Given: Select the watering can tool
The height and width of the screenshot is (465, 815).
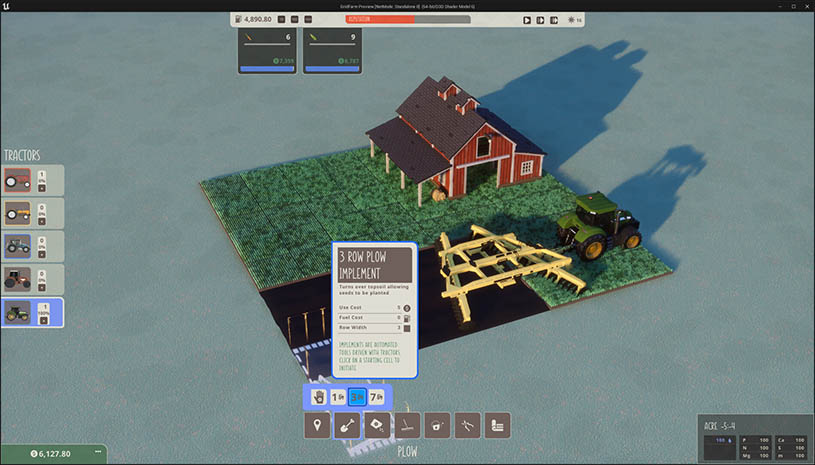Looking at the screenshot, I should [437, 426].
